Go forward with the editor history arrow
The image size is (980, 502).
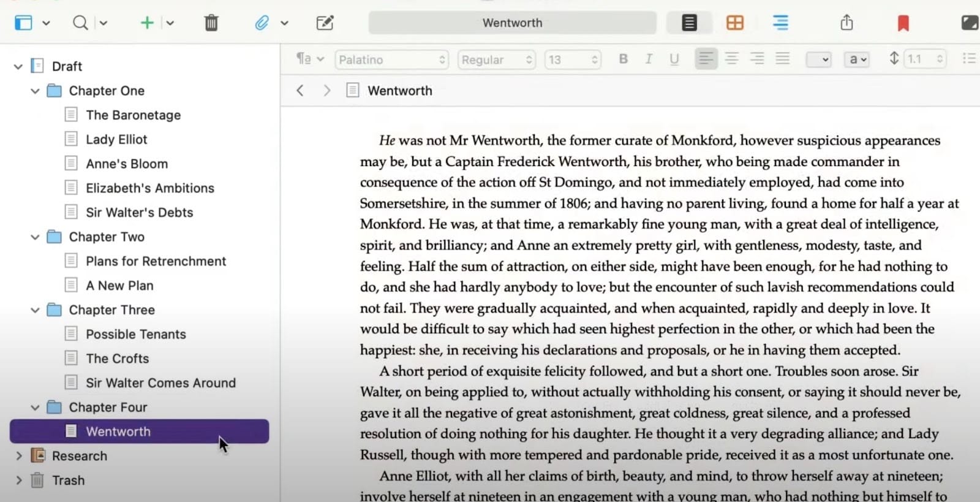(327, 91)
